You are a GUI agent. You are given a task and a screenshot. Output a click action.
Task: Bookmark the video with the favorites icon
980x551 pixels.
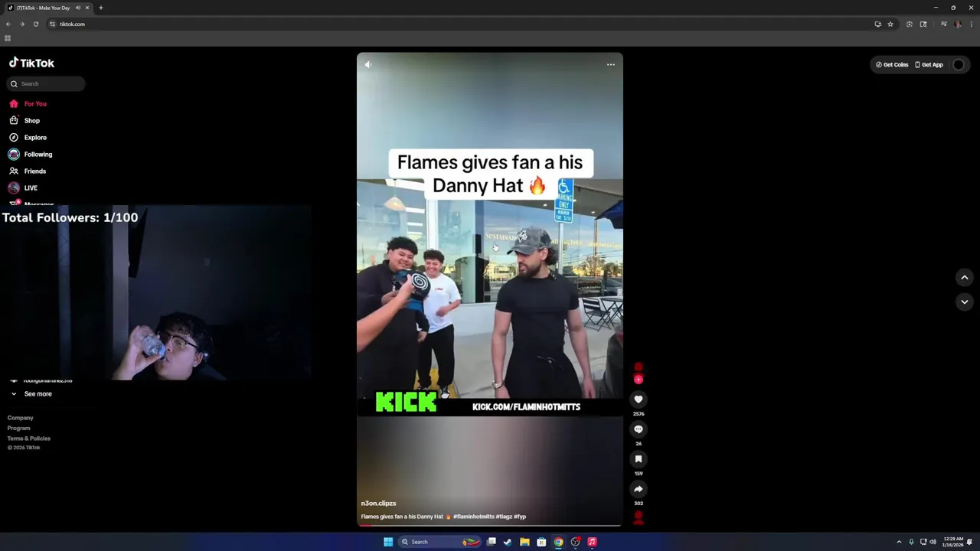pyautogui.click(x=638, y=459)
